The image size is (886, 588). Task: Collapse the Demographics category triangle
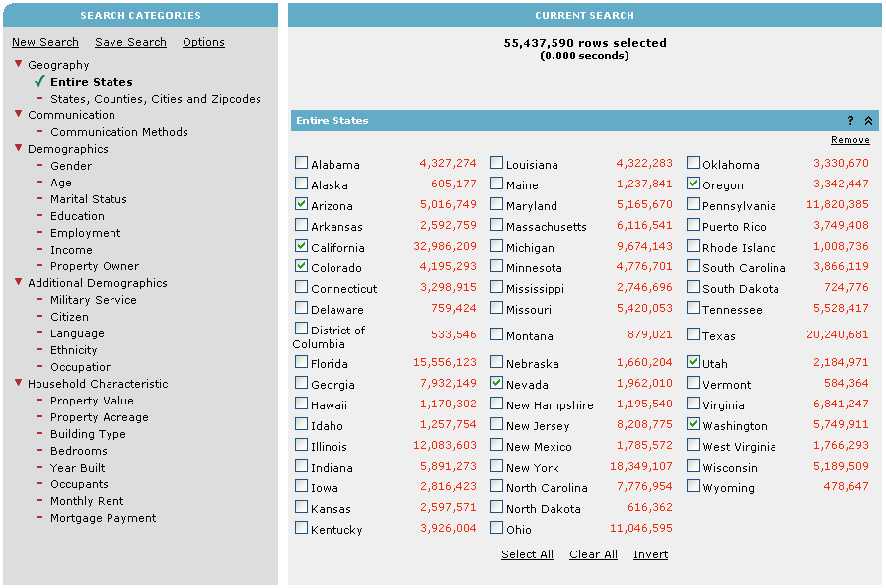(18, 149)
